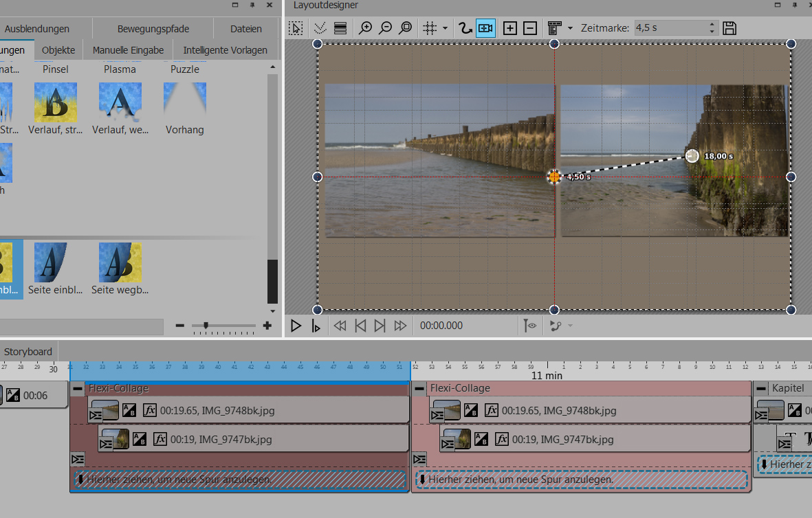
Task: Click the thumbnail size slider handle
Action: (206, 326)
